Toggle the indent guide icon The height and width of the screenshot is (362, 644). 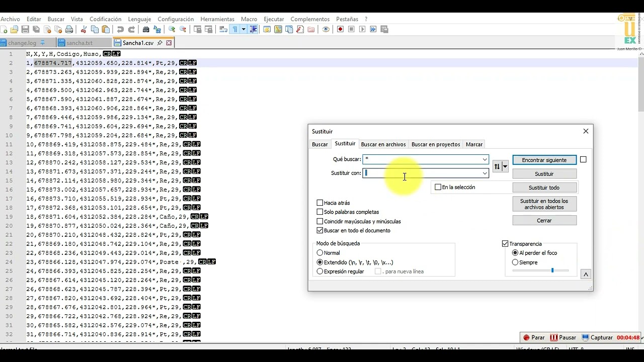[253, 29]
